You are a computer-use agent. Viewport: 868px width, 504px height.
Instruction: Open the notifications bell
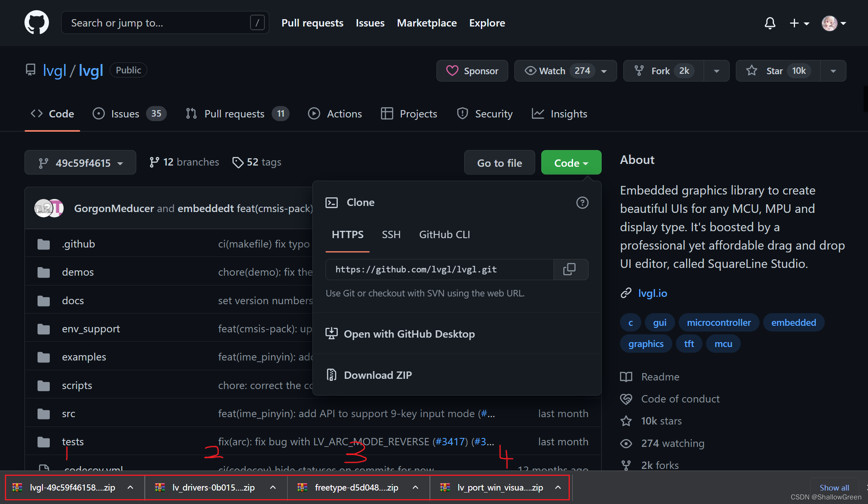(770, 23)
